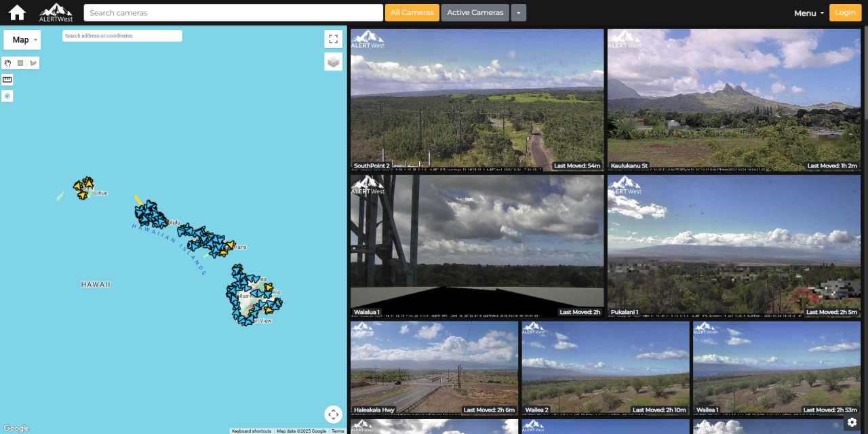Open the arrow dropdown next to Active Cameras

[519, 12]
